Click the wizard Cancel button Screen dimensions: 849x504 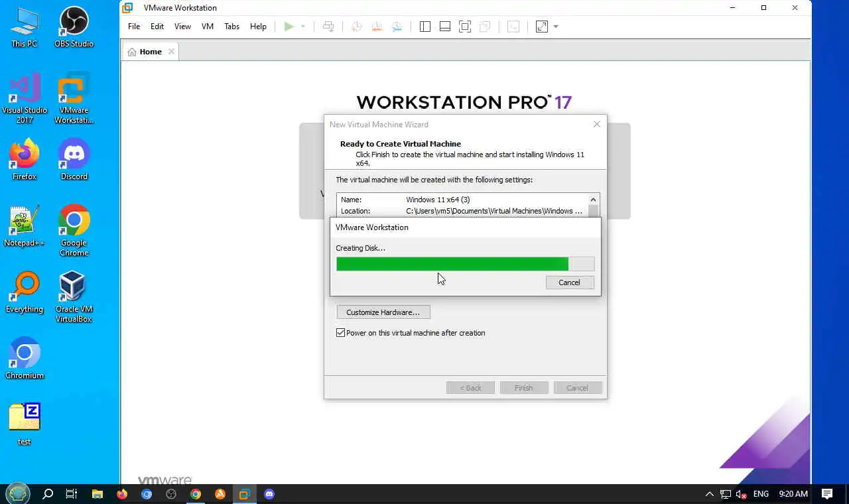tap(577, 388)
